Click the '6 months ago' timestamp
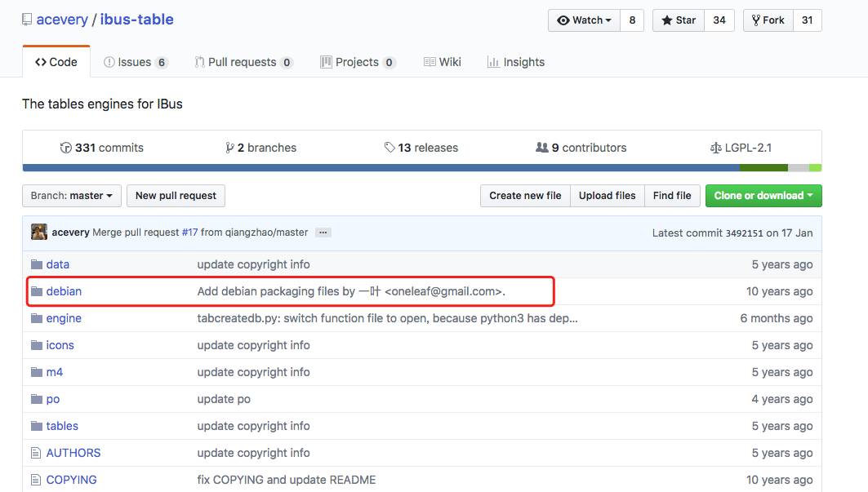868x492 pixels. tap(777, 318)
